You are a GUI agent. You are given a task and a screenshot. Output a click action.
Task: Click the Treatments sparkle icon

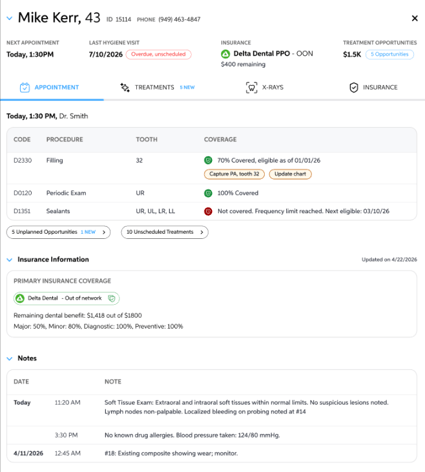125,87
